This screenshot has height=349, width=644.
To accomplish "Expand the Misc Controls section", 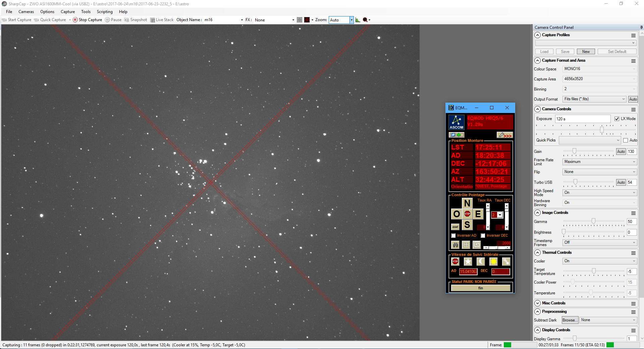I will coord(538,303).
